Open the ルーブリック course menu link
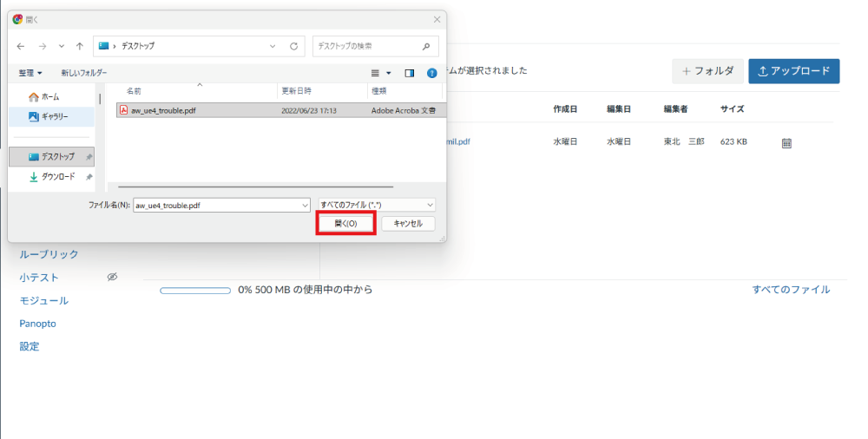The width and height of the screenshot is (868, 439). (49, 254)
